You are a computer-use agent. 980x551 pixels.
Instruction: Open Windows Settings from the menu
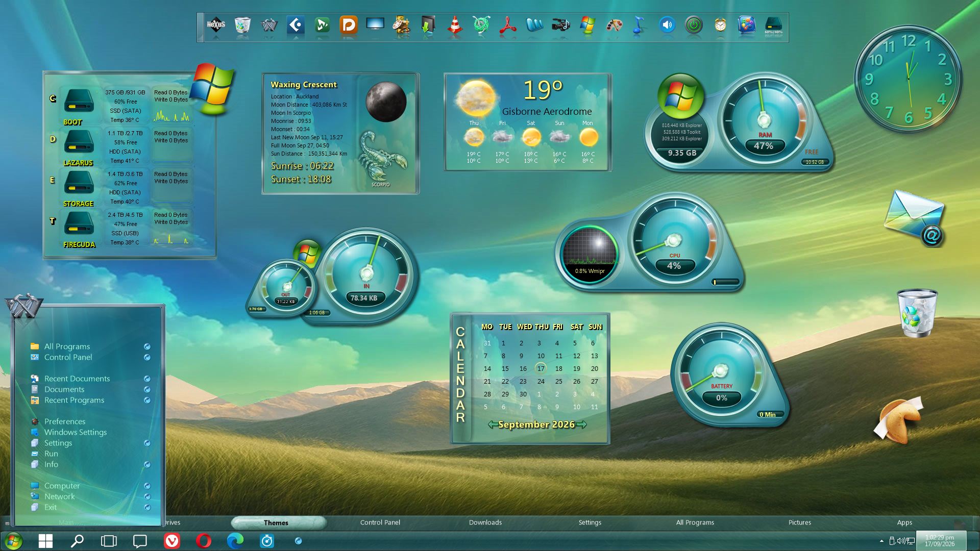(76, 432)
